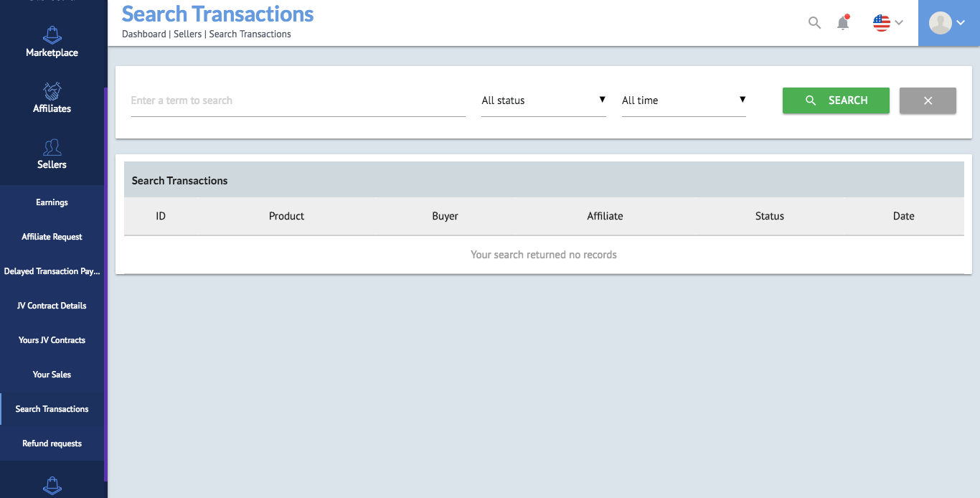The image size is (980, 498).
Task: Open the All status dropdown
Action: tap(544, 100)
